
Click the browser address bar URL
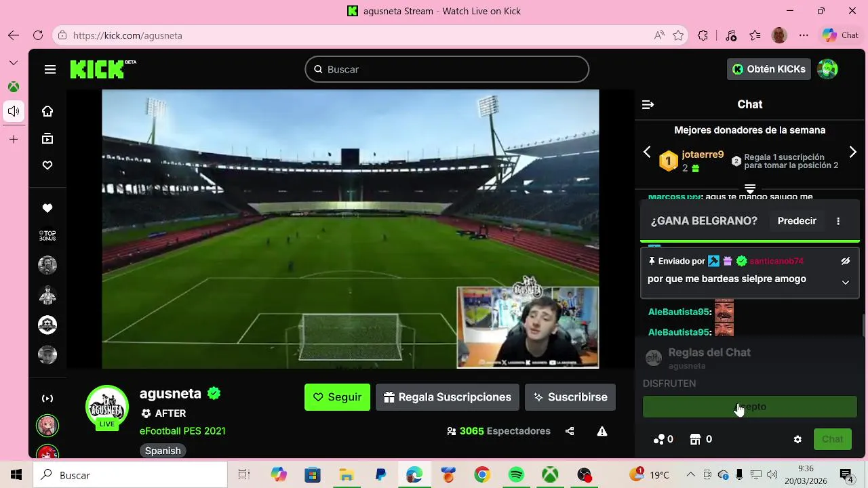pyautogui.click(x=127, y=35)
